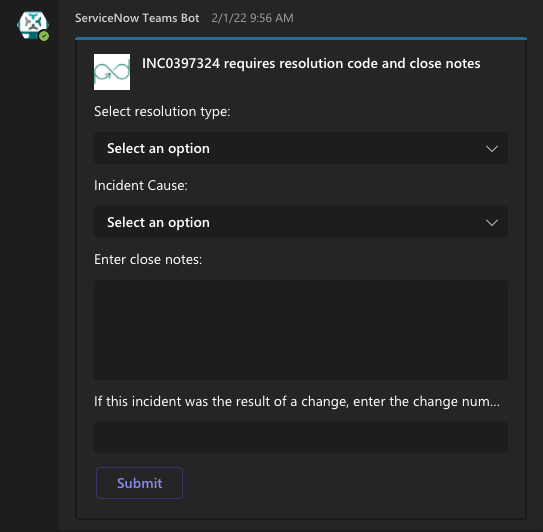Expand resolution type dropdown chevron arrow

pos(492,149)
